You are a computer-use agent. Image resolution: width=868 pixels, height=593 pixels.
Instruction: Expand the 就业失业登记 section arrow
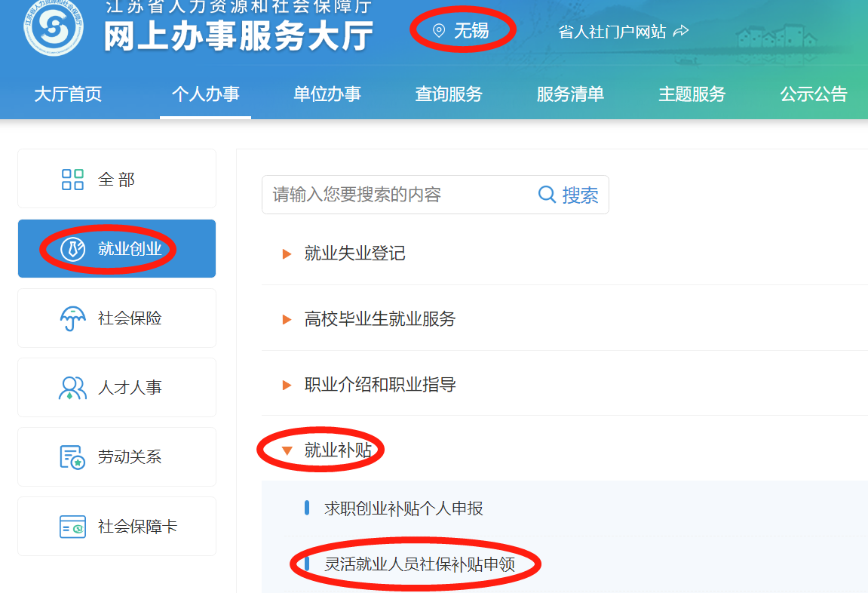287,254
